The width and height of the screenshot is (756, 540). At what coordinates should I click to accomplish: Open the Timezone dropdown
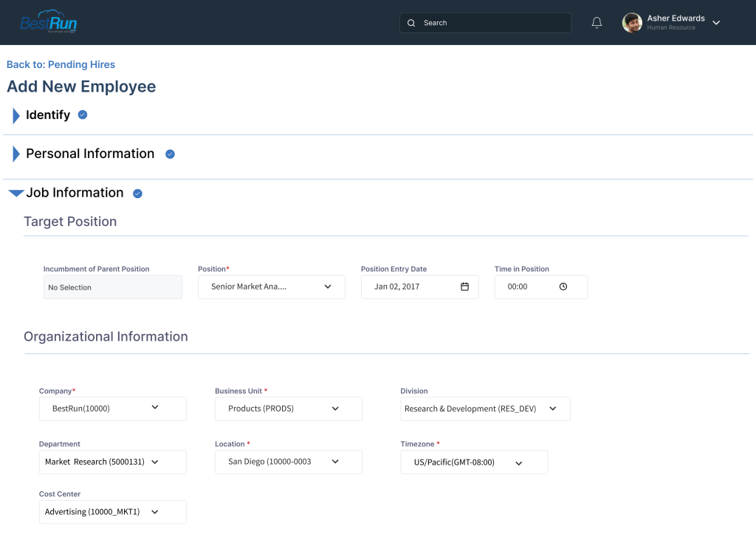pyautogui.click(x=520, y=462)
